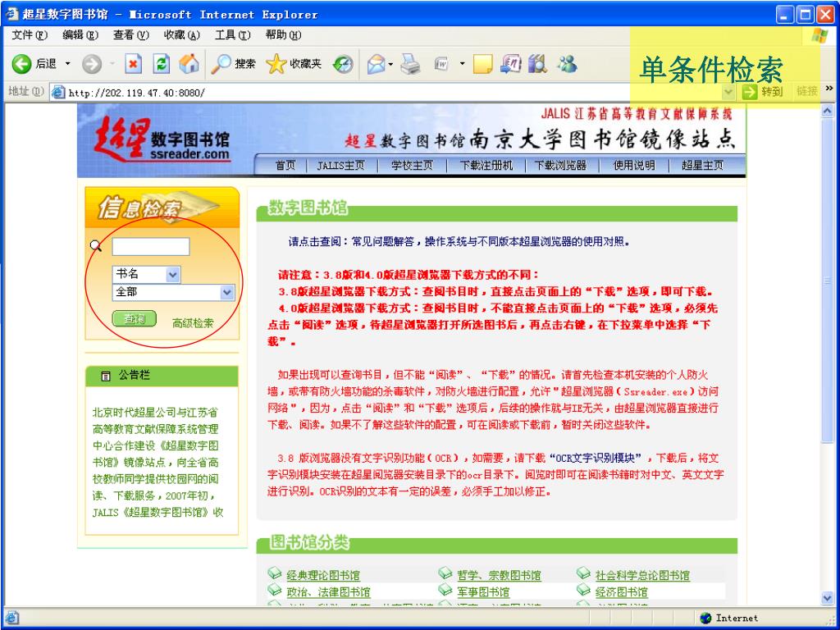Click the page scrollbar up arrow
The image size is (840, 630).
[827, 111]
